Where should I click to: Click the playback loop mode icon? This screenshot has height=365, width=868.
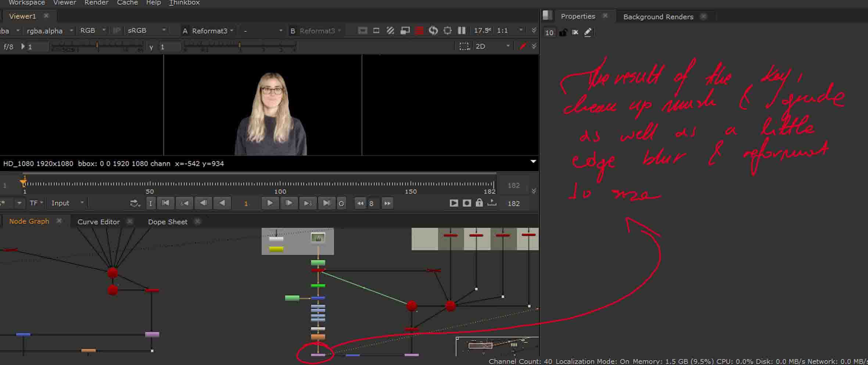pos(135,203)
